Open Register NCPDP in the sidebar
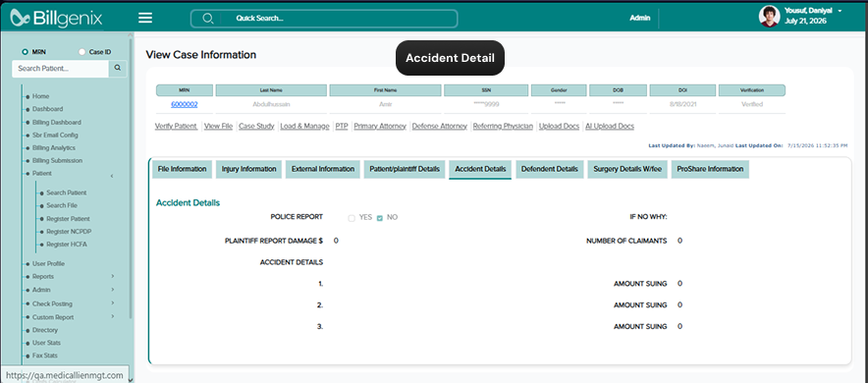The image size is (868, 383). [x=68, y=232]
